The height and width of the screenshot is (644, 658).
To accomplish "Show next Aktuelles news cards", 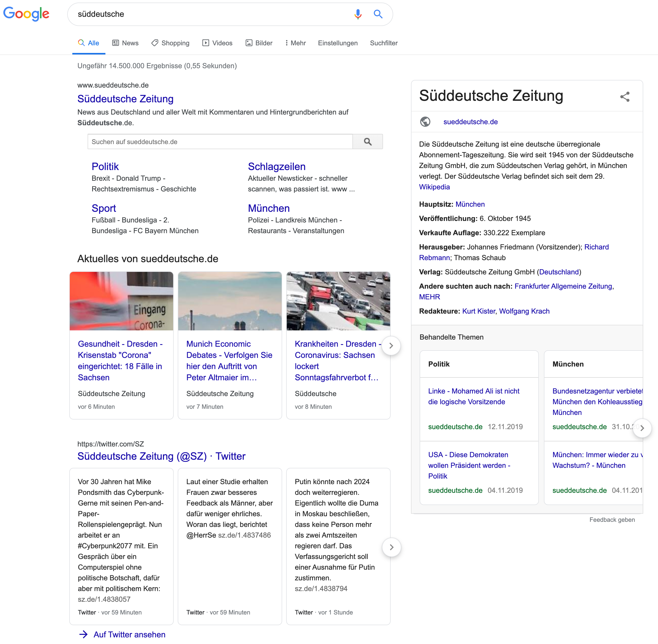I will (x=391, y=345).
